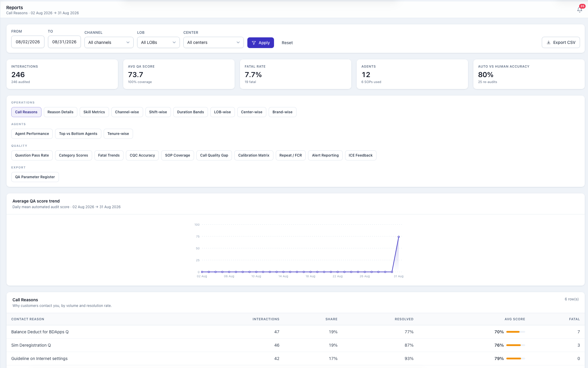Reset the report filters
The image size is (588, 368).
287,43
